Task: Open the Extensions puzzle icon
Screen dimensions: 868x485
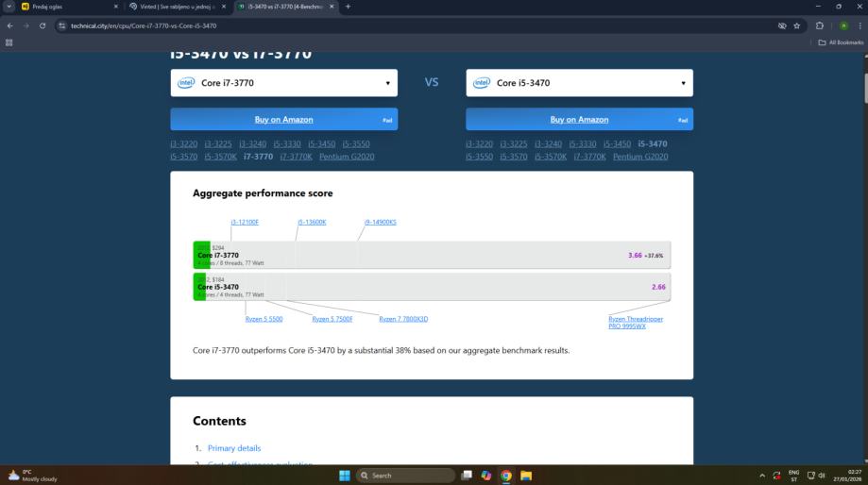Action: point(820,25)
